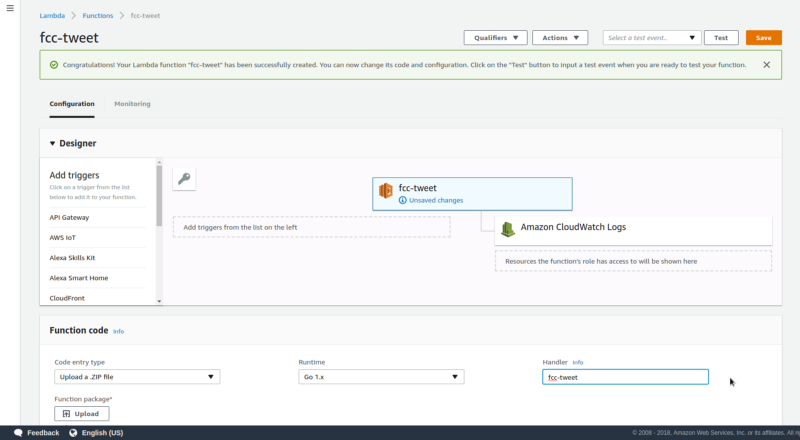Click the triggers list scrollbar thumb
800x440 pixels.
[159, 196]
